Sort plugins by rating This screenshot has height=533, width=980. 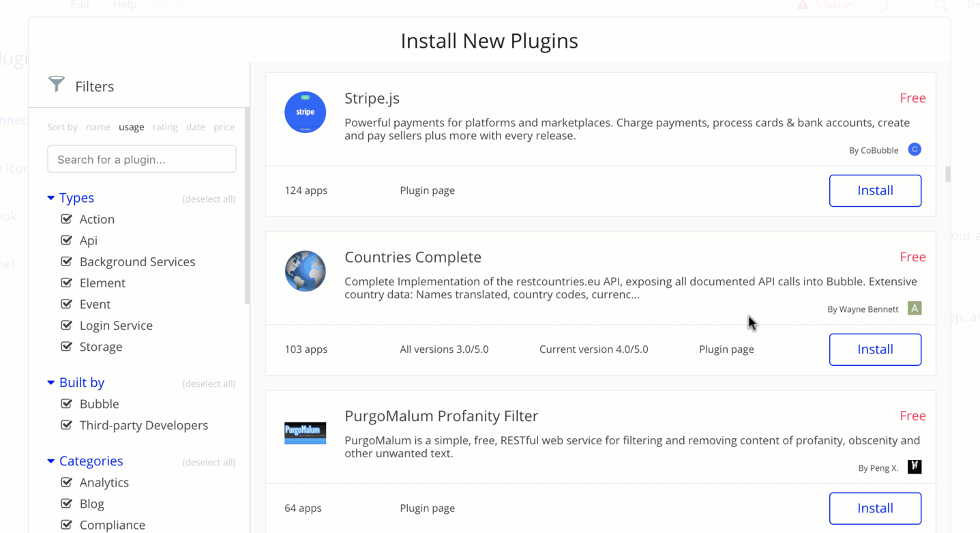pos(165,127)
